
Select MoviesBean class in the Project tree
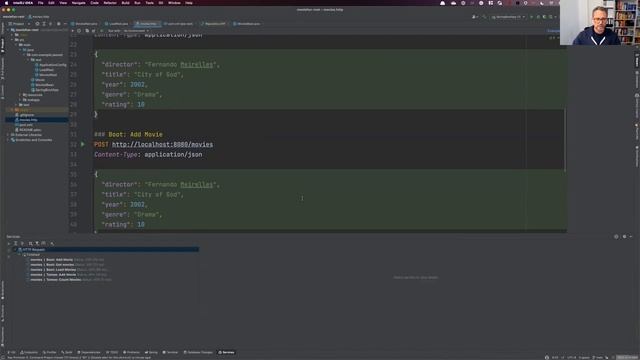(42, 85)
